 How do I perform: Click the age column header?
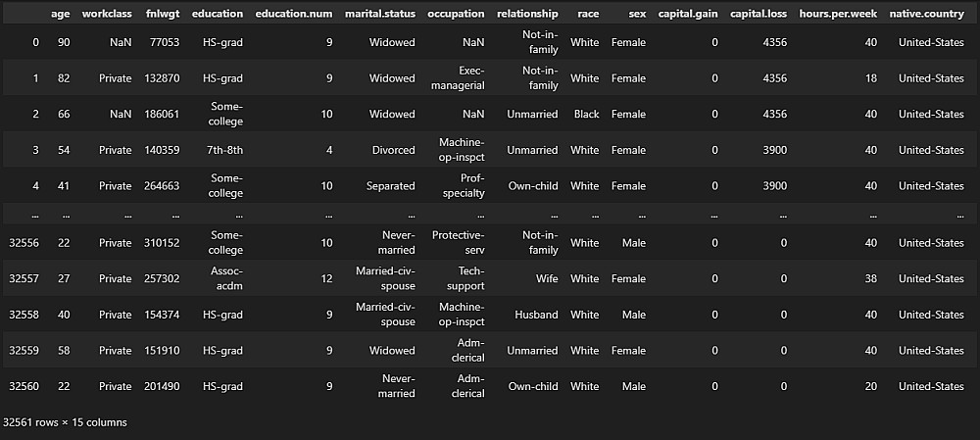point(60,15)
